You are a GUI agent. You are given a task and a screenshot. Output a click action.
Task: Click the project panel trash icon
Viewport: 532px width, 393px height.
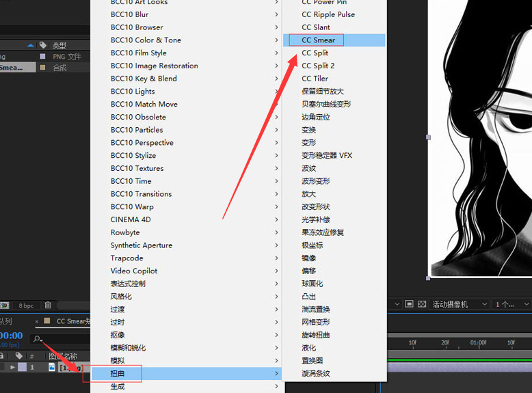tap(48, 306)
